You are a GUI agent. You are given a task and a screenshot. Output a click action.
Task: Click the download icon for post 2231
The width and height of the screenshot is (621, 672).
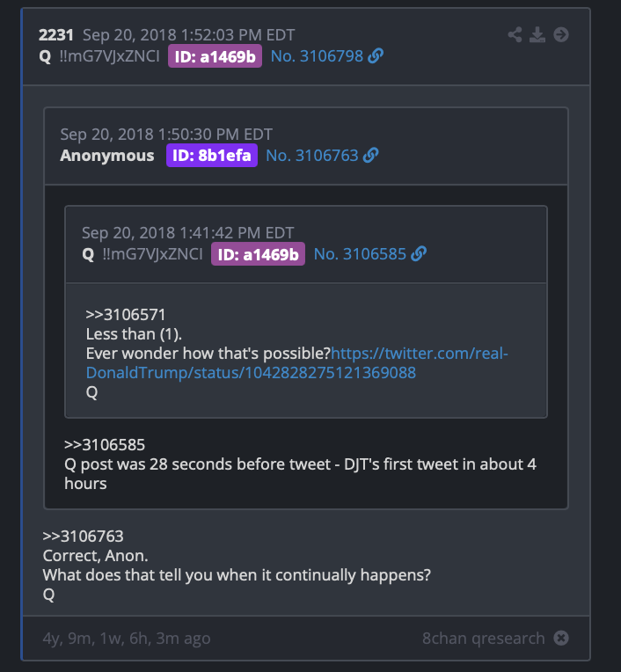[x=537, y=34]
